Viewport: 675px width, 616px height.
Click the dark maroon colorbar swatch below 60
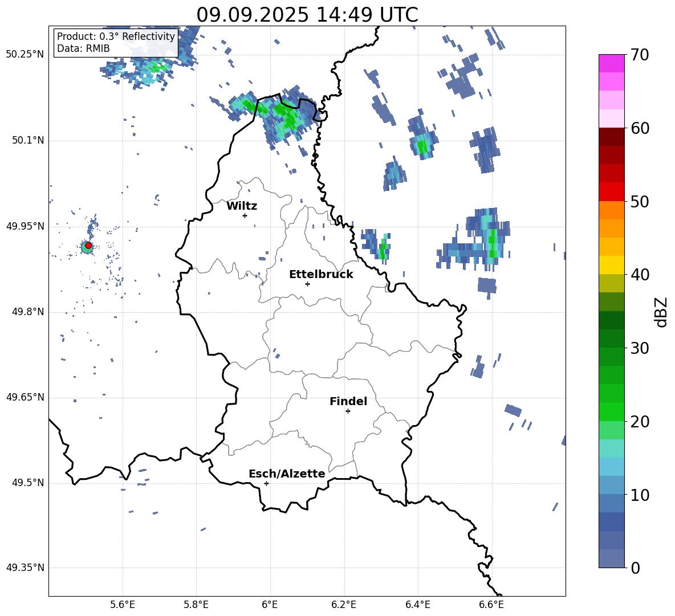[611, 137]
